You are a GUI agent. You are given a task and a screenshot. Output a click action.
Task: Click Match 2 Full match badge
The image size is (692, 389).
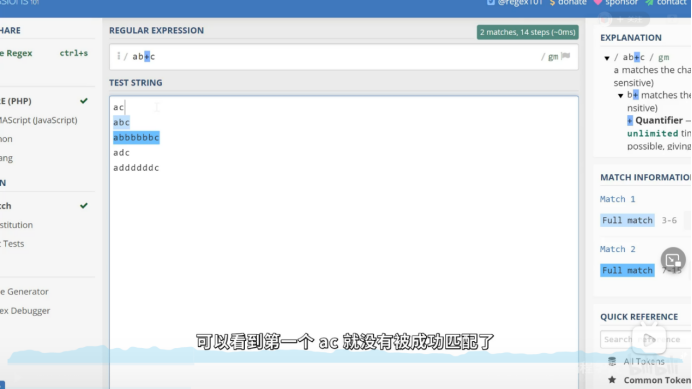(x=627, y=270)
